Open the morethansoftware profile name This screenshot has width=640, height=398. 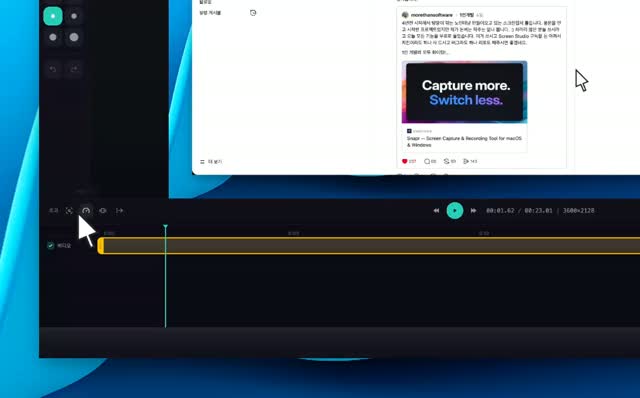pyautogui.click(x=432, y=15)
